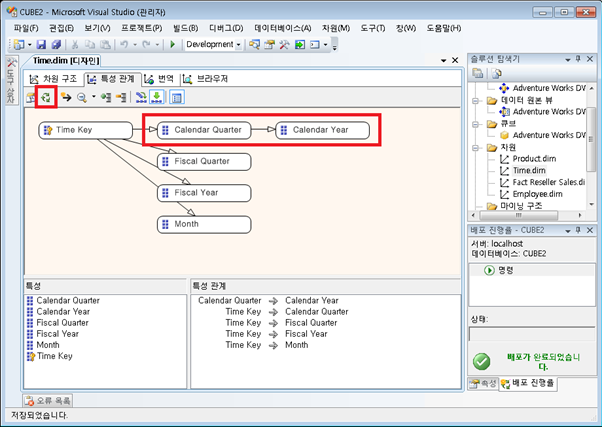Click the Arrange Shapes blue arrows icon
This screenshot has width=602, height=427.
coord(141,98)
